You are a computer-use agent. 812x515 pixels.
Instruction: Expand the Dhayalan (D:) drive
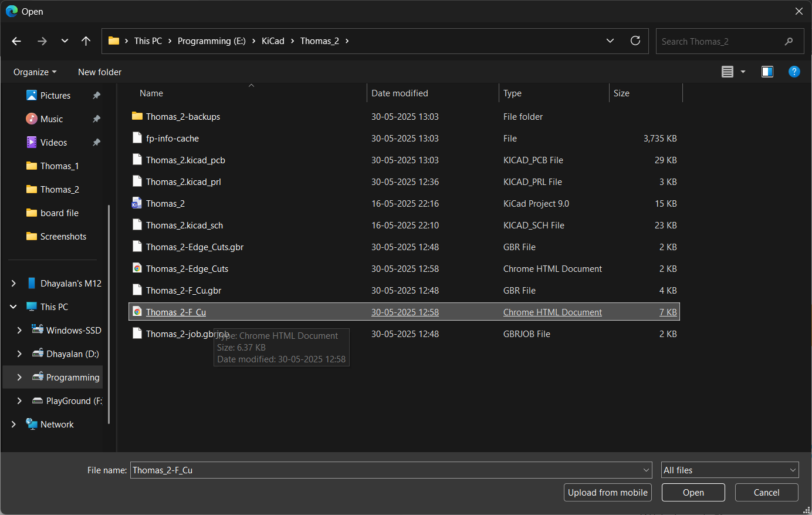[19, 354]
